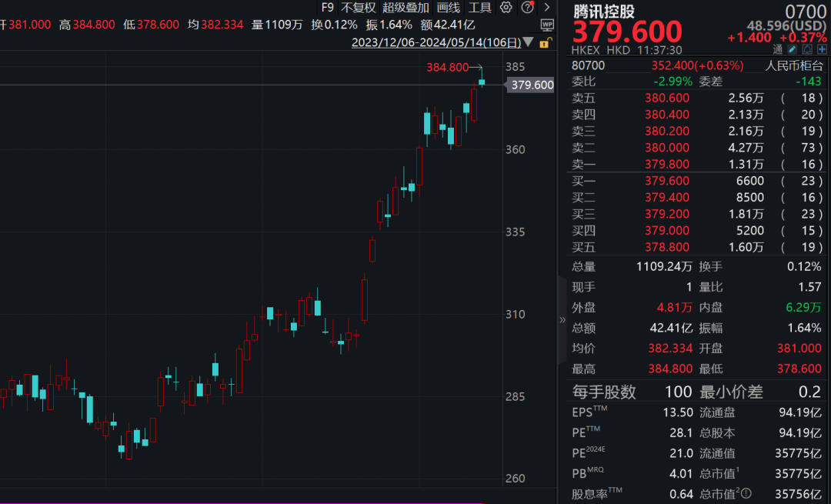Viewport: 831px width, 504px height.
Task: Select the 买四 bid price 379.000
Action: point(666,231)
